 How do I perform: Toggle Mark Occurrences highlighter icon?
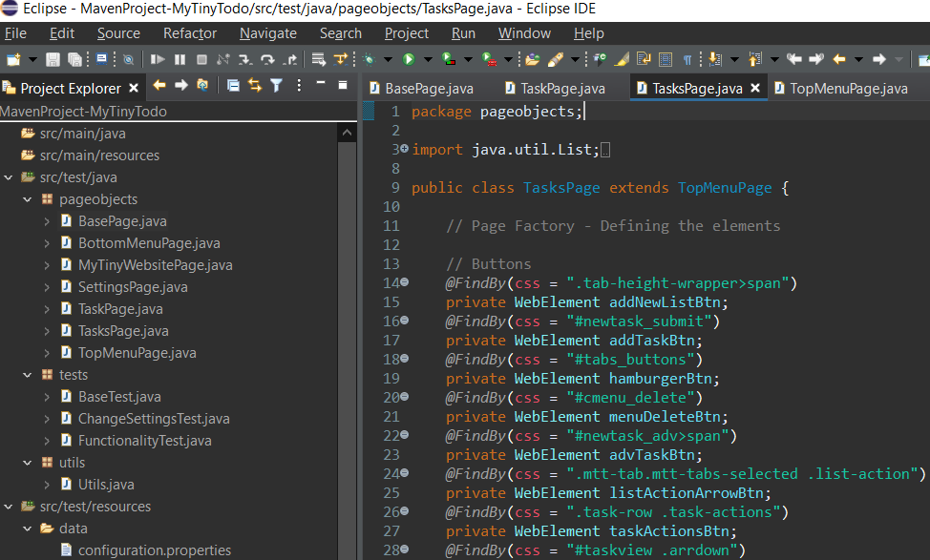622,59
